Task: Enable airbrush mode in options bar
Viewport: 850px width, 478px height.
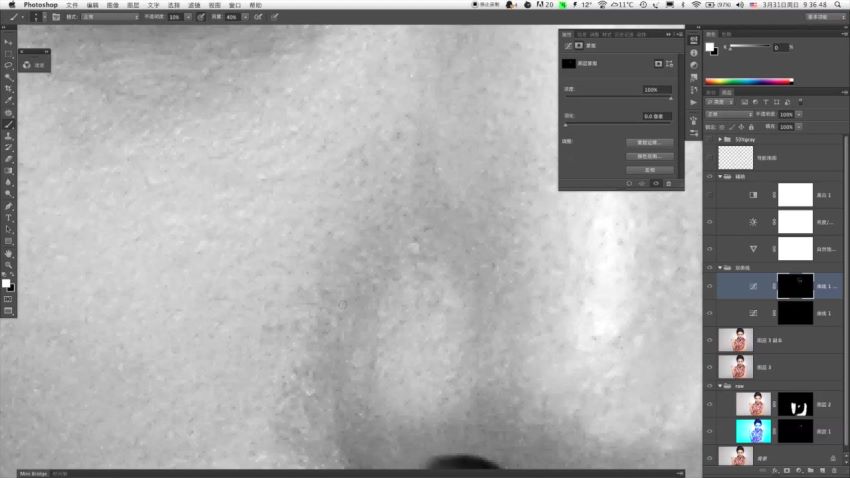Action: tap(258, 17)
